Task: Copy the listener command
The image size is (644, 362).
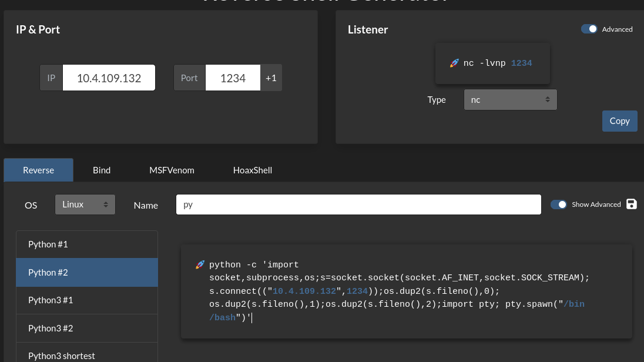Action: pyautogui.click(x=619, y=121)
